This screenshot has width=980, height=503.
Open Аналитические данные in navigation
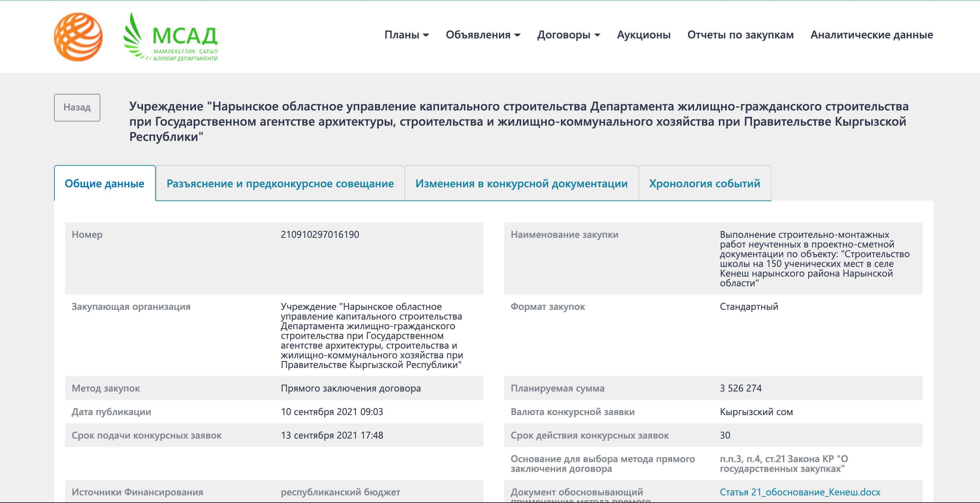[x=871, y=35]
